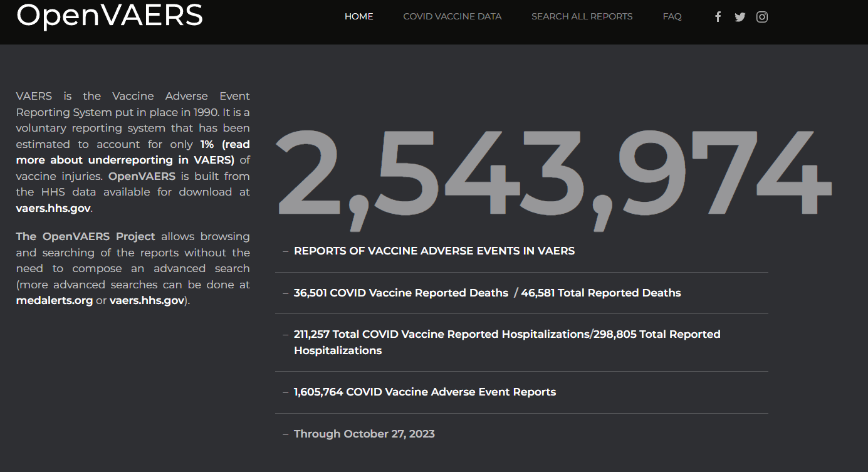The width and height of the screenshot is (868, 472).
Task: Open the medalerts.org link
Action: tap(55, 300)
